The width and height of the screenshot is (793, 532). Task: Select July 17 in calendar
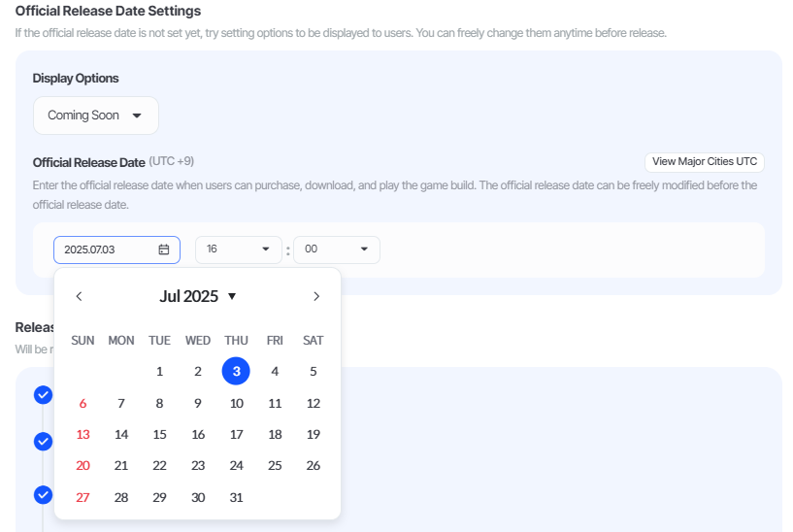pos(236,434)
